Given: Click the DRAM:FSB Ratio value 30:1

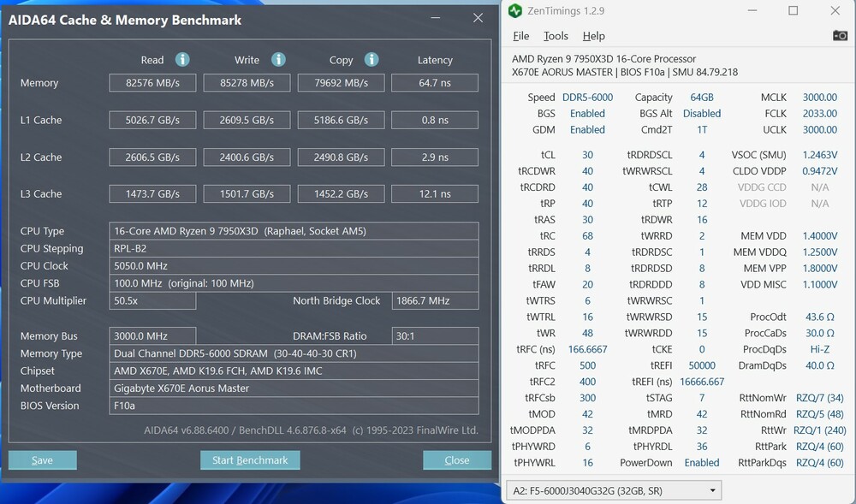Looking at the screenshot, I should coord(435,336).
